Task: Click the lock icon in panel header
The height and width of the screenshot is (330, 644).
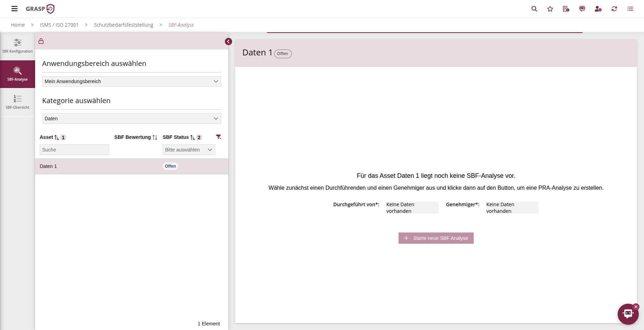Action: click(x=41, y=41)
